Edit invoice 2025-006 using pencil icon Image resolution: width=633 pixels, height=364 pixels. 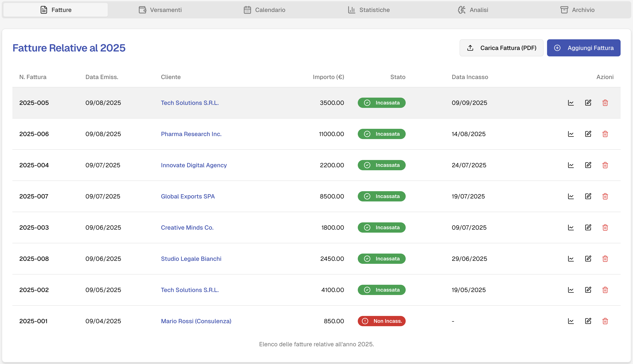coord(588,134)
